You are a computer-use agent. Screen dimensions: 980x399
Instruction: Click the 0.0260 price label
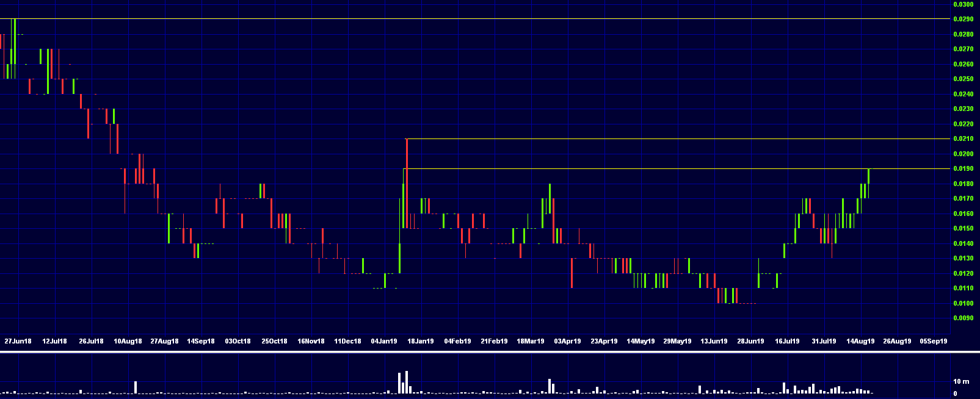point(963,64)
